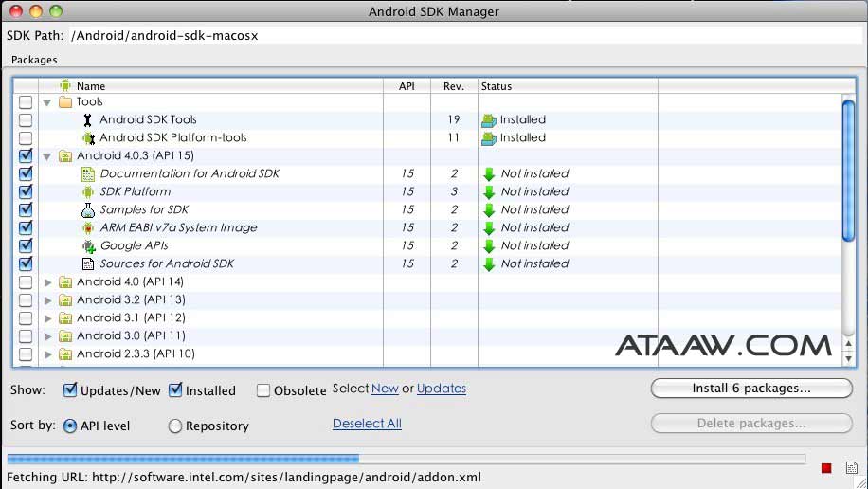Expand the Android 3.0 (API 11) group
Viewport: 868px width, 489px height.
pyautogui.click(x=47, y=336)
